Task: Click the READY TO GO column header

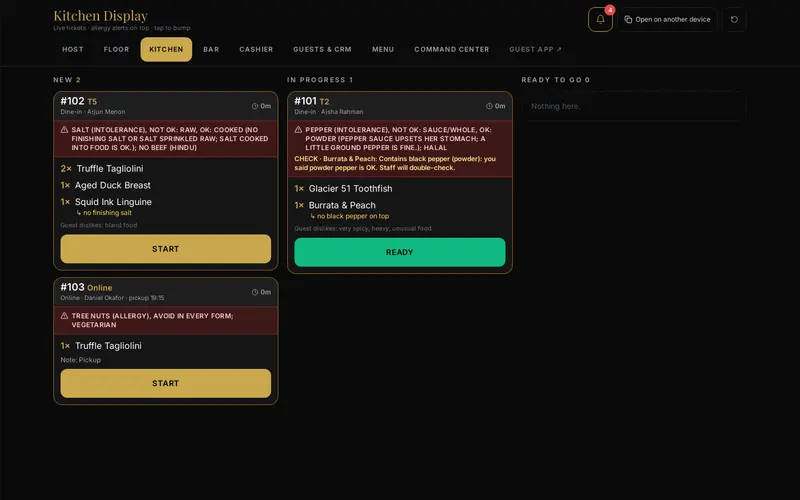Action: coord(556,80)
